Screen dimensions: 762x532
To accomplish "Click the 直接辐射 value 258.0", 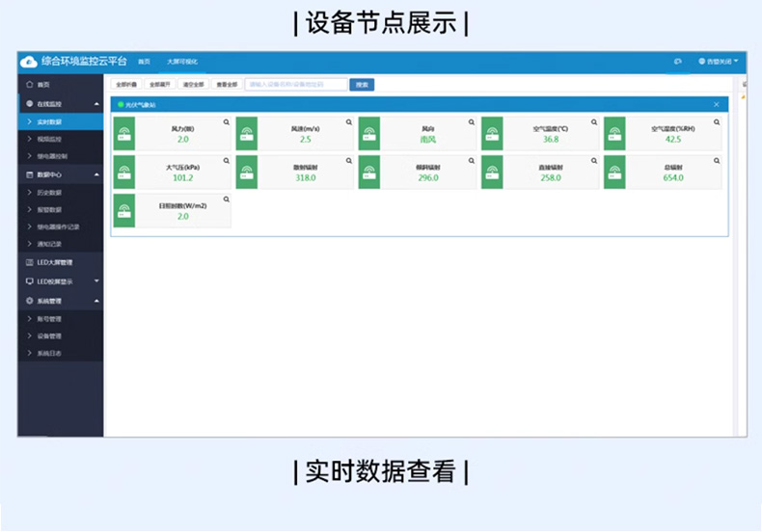I will (x=551, y=178).
